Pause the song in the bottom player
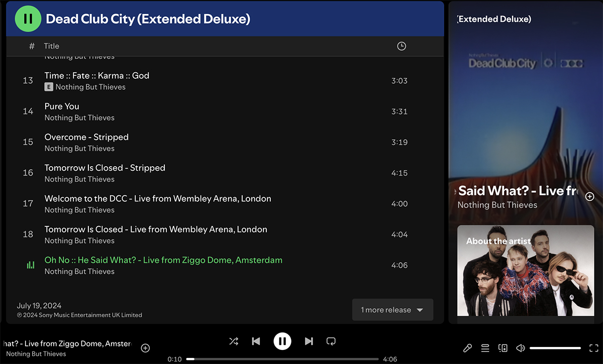Screen dimensions: 603x364 (282, 341)
